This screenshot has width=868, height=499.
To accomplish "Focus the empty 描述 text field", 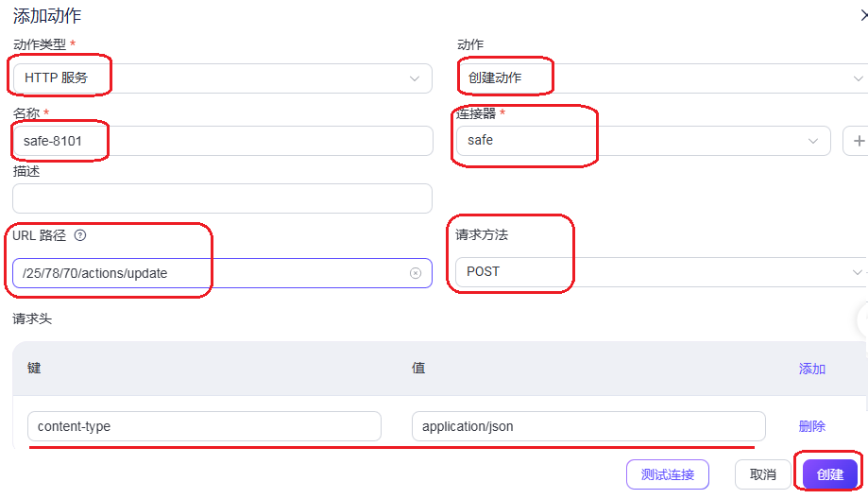I will (x=222, y=198).
